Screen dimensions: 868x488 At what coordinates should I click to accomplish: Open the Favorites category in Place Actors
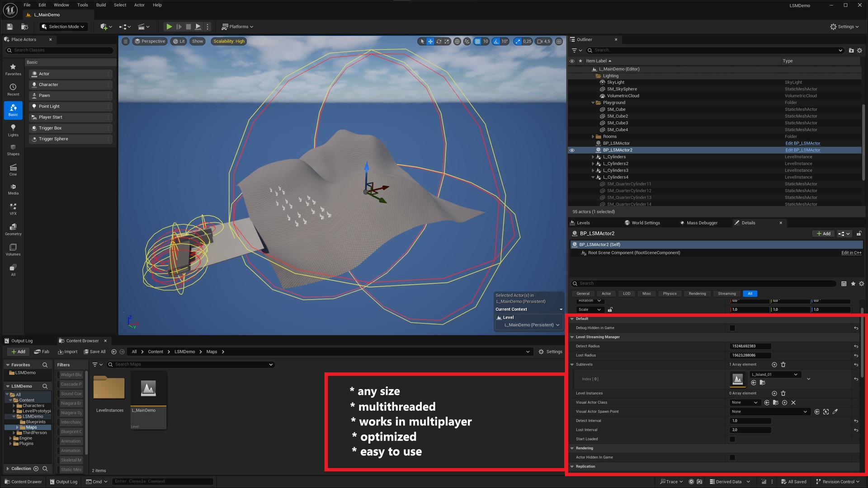(13, 70)
